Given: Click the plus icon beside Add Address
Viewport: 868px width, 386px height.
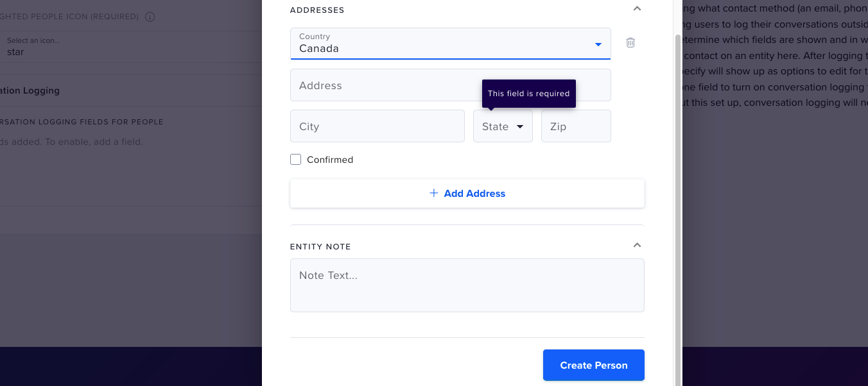Looking at the screenshot, I should click(x=433, y=193).
